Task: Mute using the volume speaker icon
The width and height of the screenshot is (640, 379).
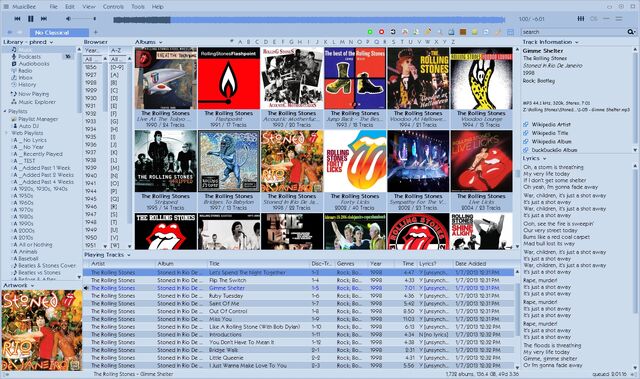Action: (x=68, y=19)
